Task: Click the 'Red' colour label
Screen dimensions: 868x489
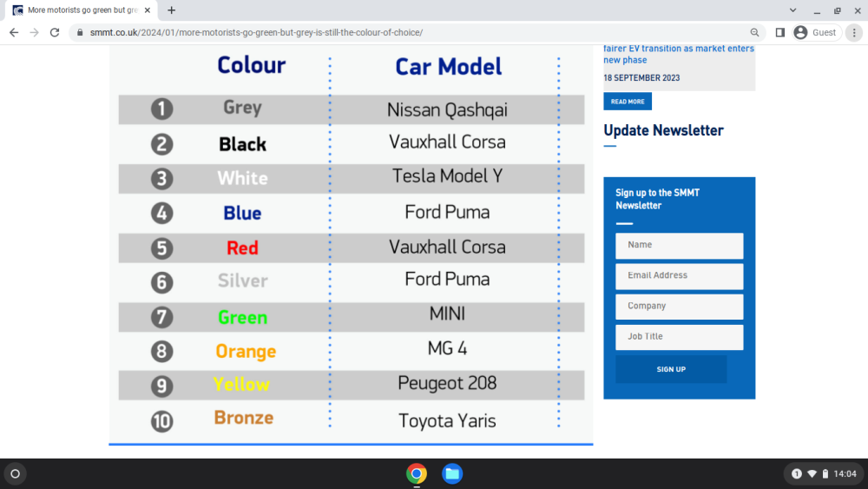Action: [x=242, y=248]
